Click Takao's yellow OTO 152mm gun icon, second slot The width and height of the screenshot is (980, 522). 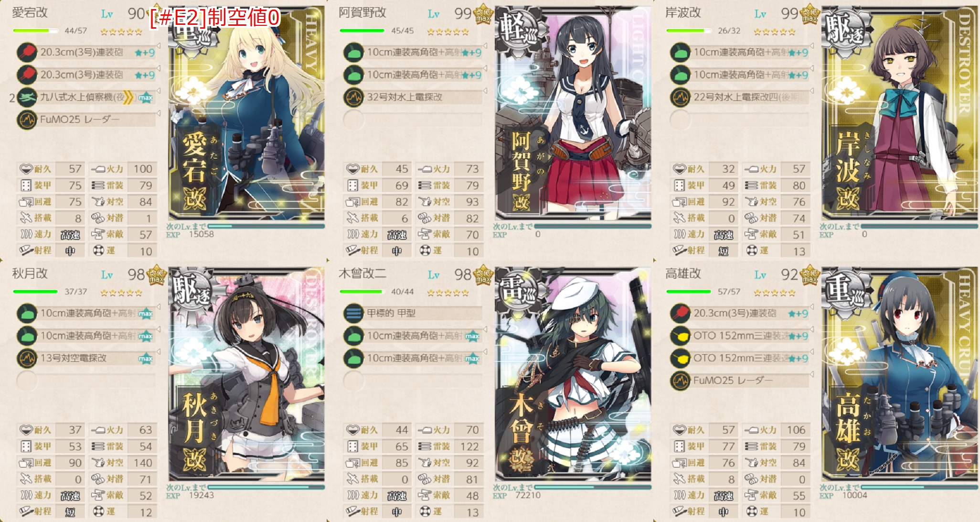[680, 336]
